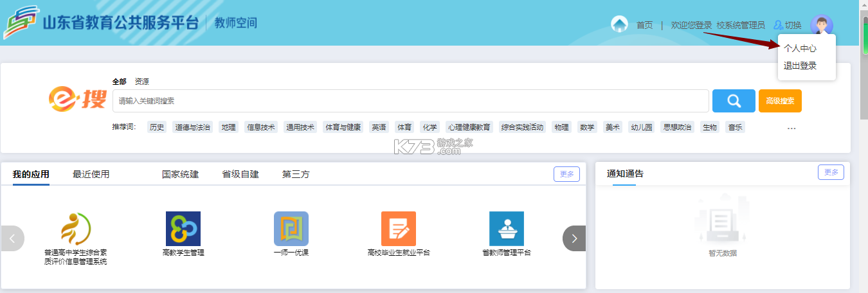This screenshot has height=293, width=868.
Task: Click the 物理 keyword tag
Action: (x=561, y=127)
